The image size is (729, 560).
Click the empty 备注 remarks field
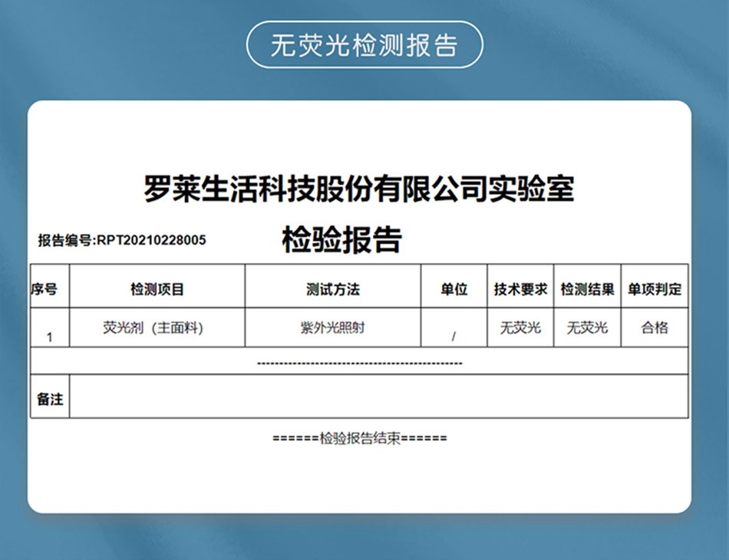[x=379, y=397]
